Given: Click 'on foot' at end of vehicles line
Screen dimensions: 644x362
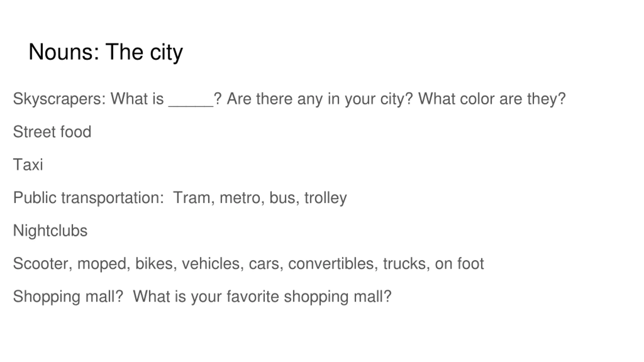Looking at the screenshot, I should click(x=459, y=263).
